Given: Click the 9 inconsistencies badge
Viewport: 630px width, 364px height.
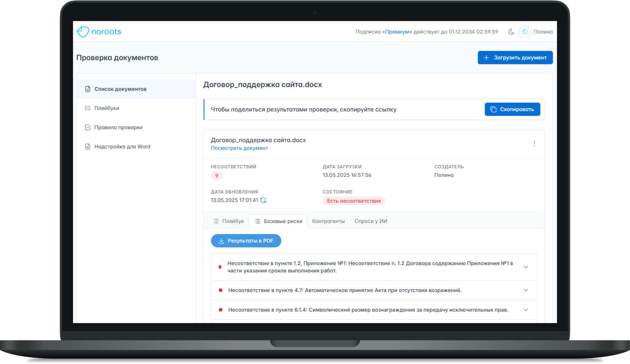Looking at the screenshot, I should [x=217, y=176].
